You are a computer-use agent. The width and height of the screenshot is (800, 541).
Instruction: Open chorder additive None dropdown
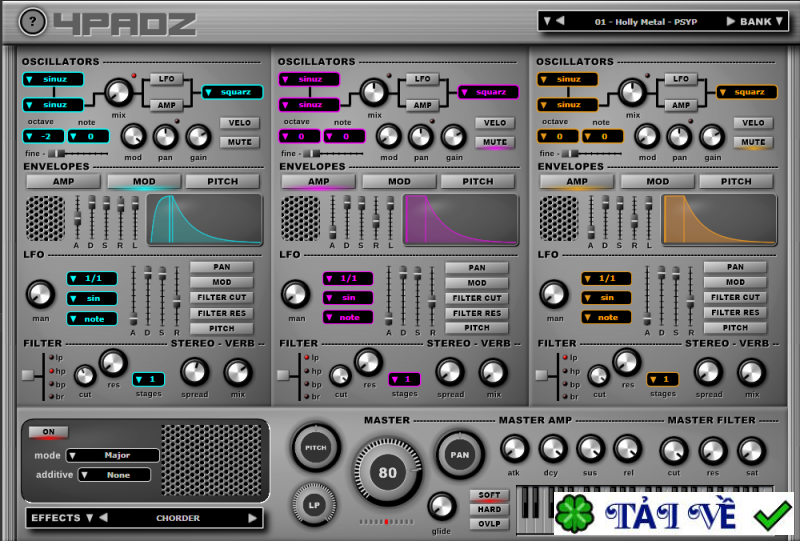114,475
